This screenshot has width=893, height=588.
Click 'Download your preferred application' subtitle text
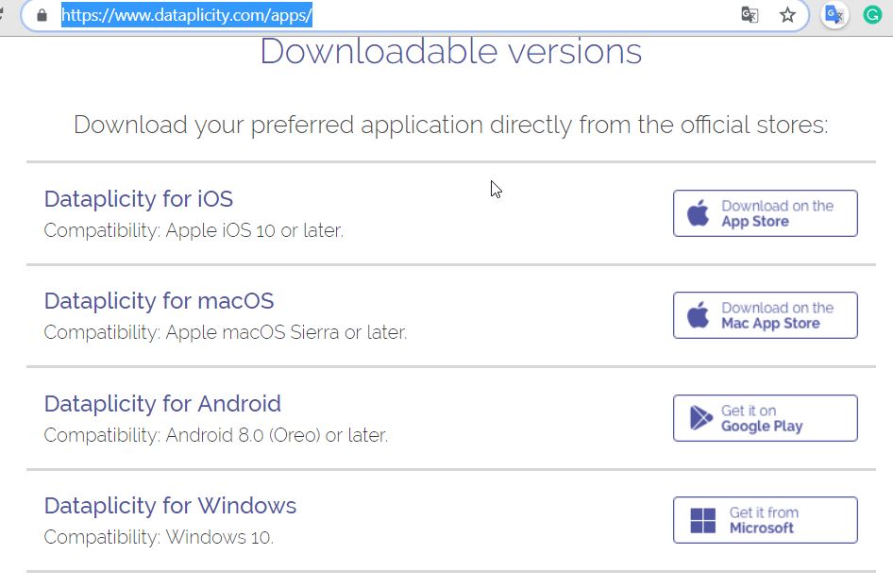click(451, 125)
